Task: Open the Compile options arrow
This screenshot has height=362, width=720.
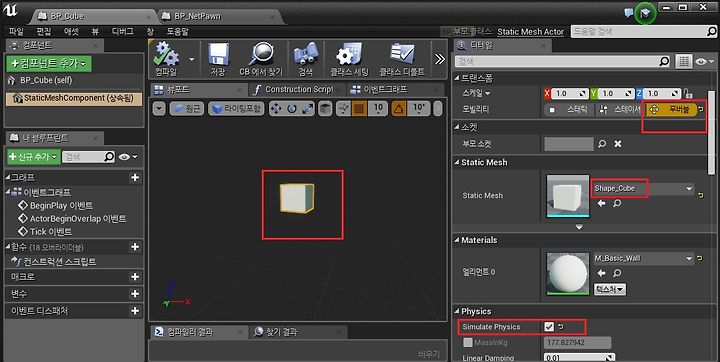Action: 192,59
